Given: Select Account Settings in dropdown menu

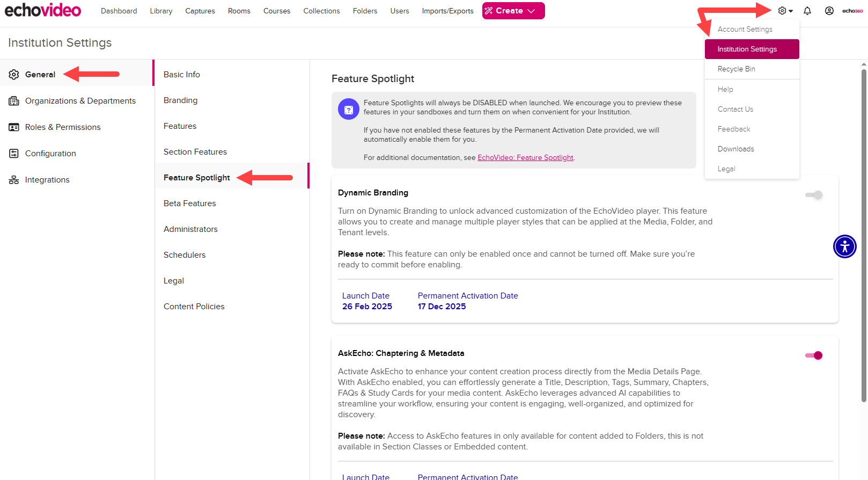Looking at the screenshot, I should tap(752, 29).
